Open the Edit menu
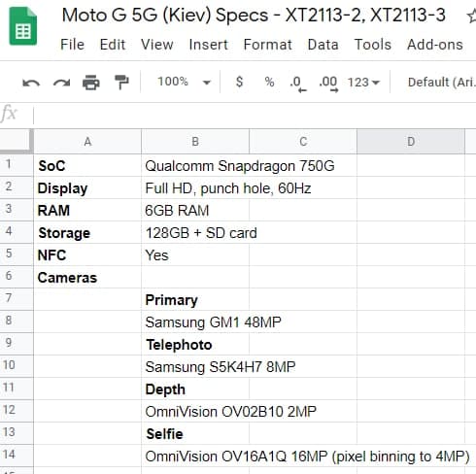The width and height of the screenshot is (476, 474). pyautogui.click(x=113, y=45)
